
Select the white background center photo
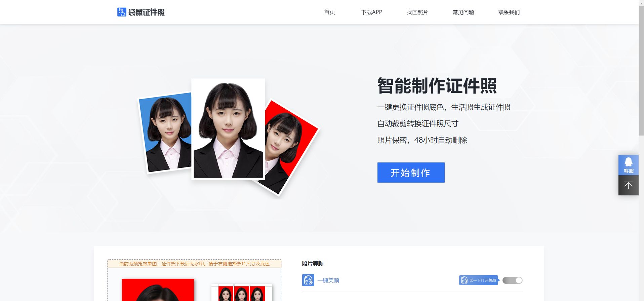point(228,129)
